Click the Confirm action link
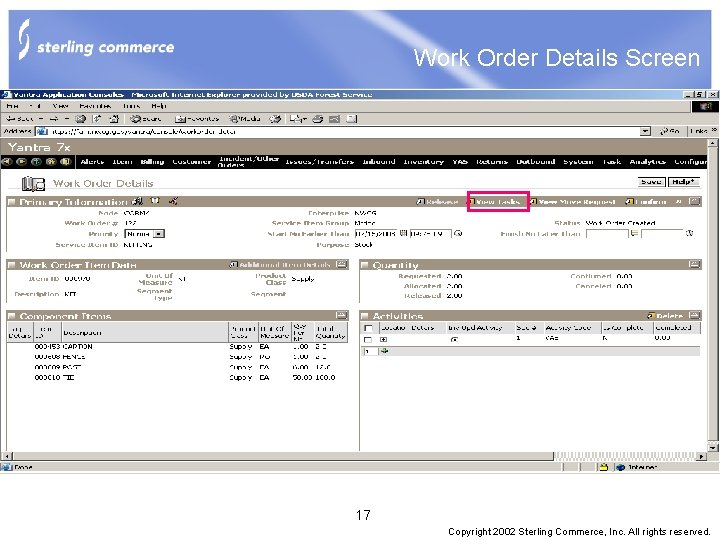 (x=646, y=202)
